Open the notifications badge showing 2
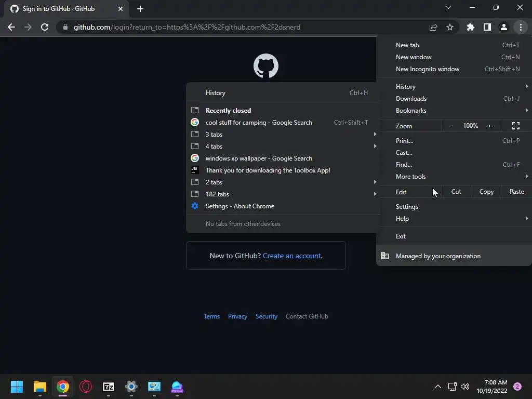Viewport: 532px width, 399px height. pyautogui.click(x=517, y=387)
